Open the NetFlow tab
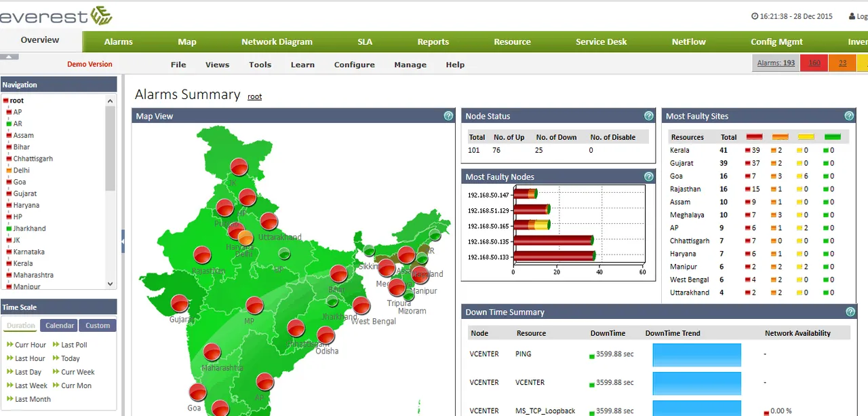Screen dimensions: 868x416 [x=689, y=41]
